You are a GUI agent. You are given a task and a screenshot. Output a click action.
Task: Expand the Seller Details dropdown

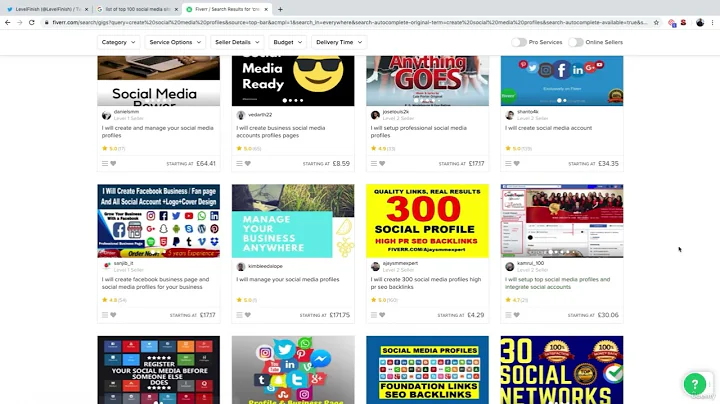pos(237,42)
